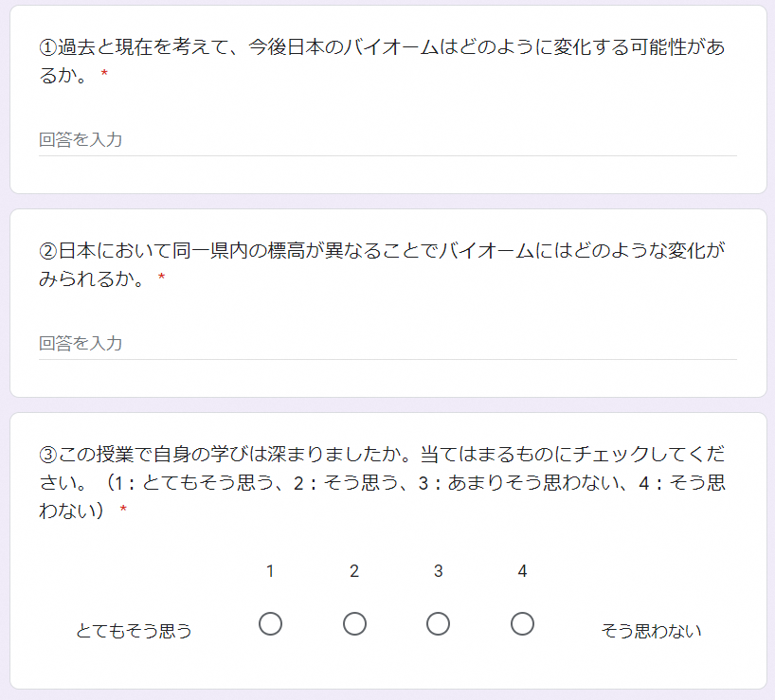Click the red required asterisk on question ③
The image size is (775, 700).
click(x=123, y=509)
